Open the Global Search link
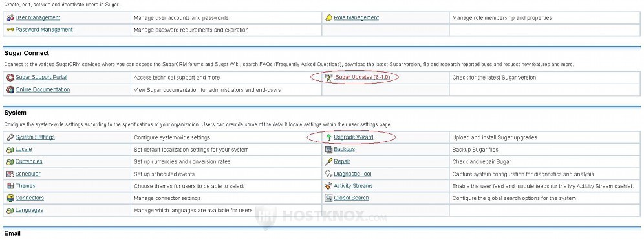The image size is (644, 239). pos(351,198)
